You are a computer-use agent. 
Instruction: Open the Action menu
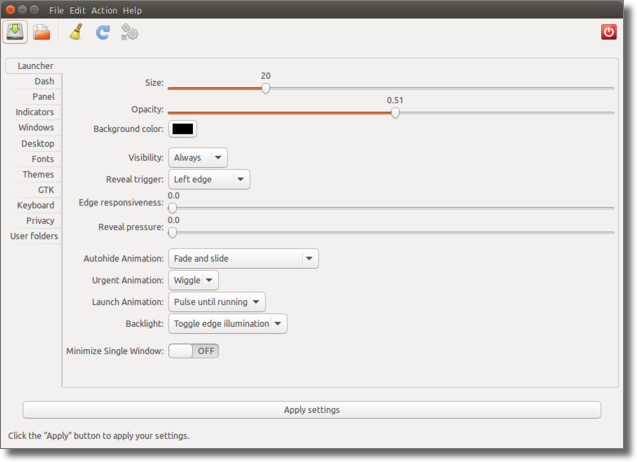point(104,11)
